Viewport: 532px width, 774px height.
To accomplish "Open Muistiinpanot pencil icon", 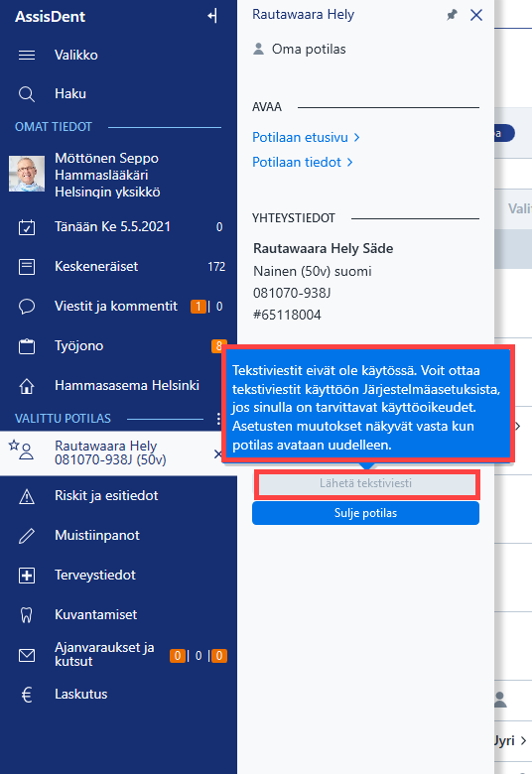I will click(27, 536).
